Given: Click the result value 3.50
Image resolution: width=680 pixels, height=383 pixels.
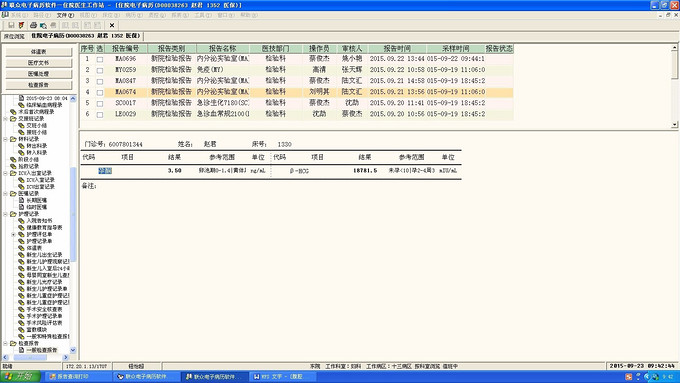Looking at the screenshot, I should (174, 171).
